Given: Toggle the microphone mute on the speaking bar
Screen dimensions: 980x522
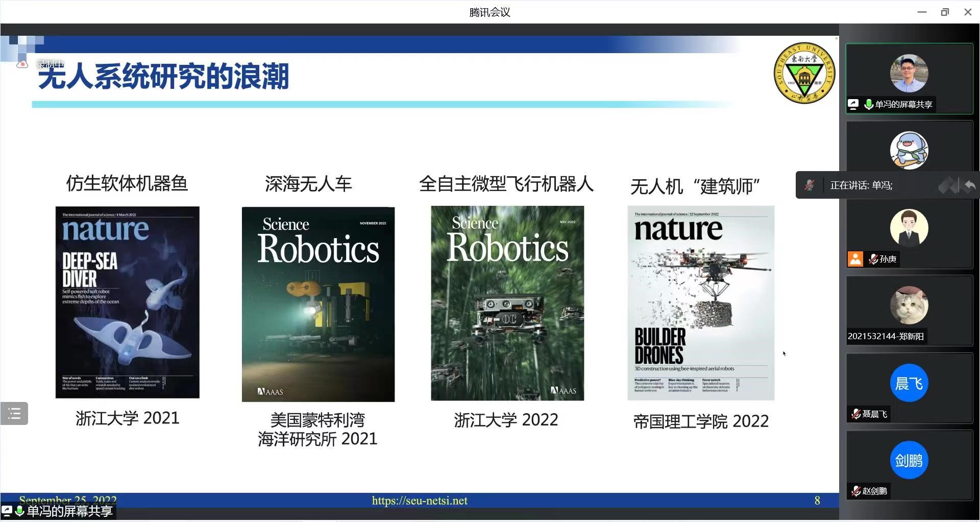Looking at the screenshot, I should pyautogui.click(x=810, y=185).
